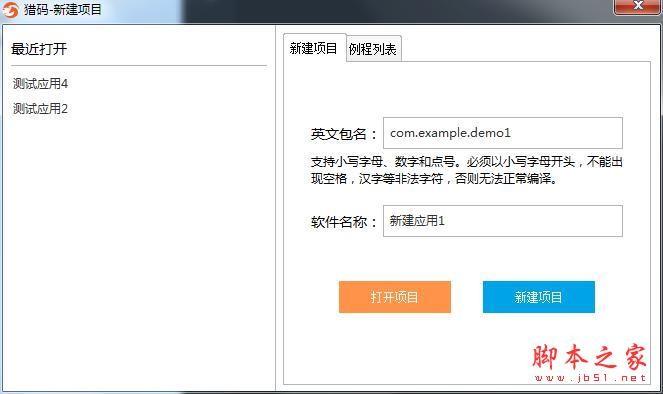Select the 最近打开 heading text
Image resolution: width=663 pixels, height=394 pixels.
39,49
